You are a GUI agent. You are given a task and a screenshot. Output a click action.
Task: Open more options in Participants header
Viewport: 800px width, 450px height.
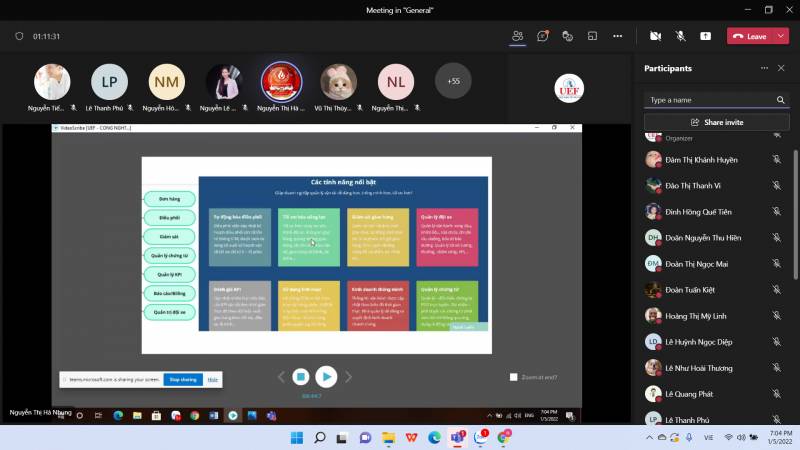764,68
